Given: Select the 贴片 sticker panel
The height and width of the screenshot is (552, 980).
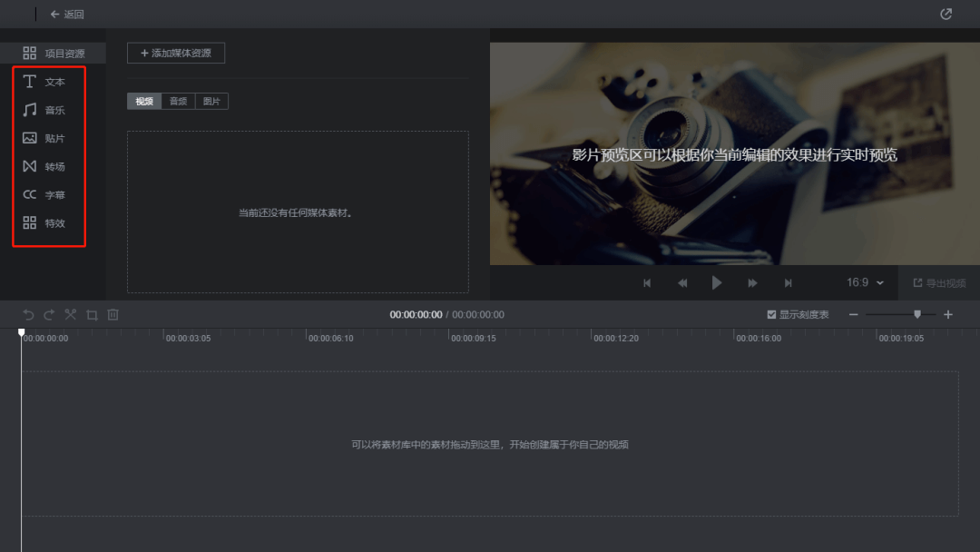Looking at the screenshot, I should coord(44,138).
